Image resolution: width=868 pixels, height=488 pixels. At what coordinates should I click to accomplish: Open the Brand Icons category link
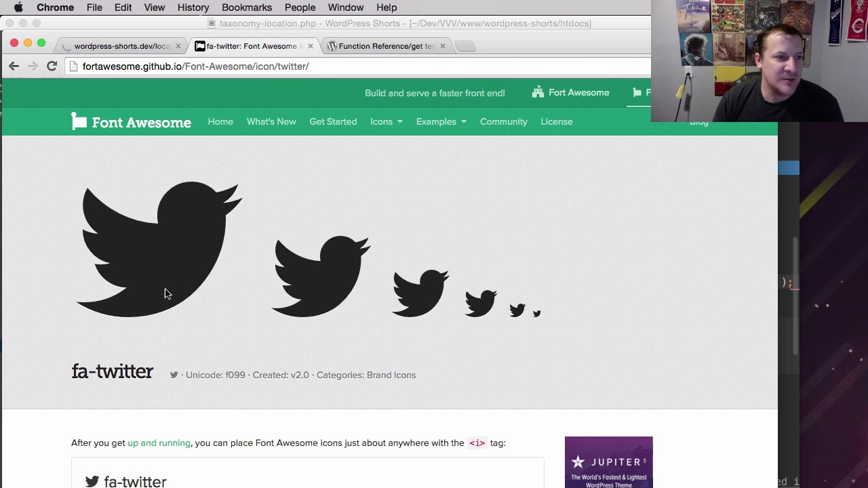click(x=391, y=375)
